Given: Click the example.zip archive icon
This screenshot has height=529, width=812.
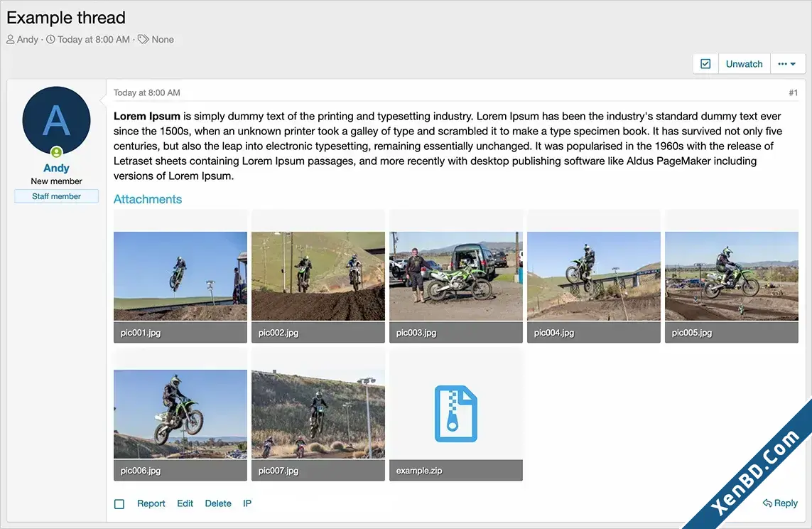Looking at the screenshot, I should (455, 414).
